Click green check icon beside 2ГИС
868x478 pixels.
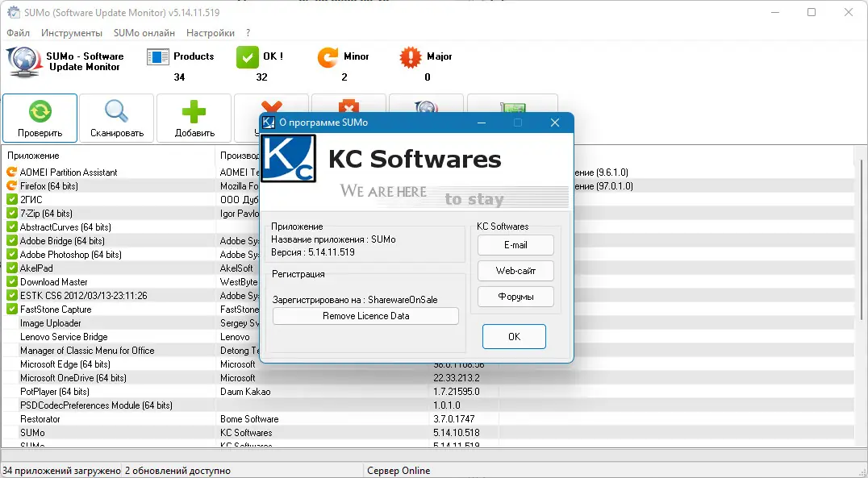pos(11,199)
